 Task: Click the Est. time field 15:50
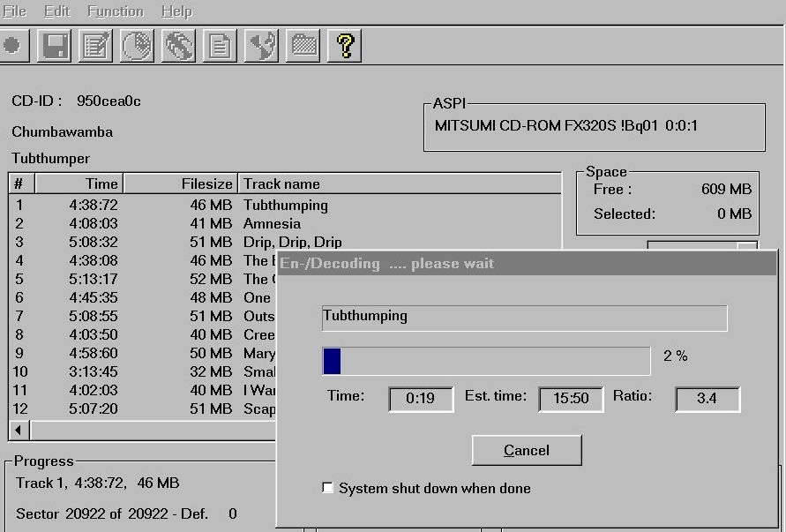(x=571, y=399)
